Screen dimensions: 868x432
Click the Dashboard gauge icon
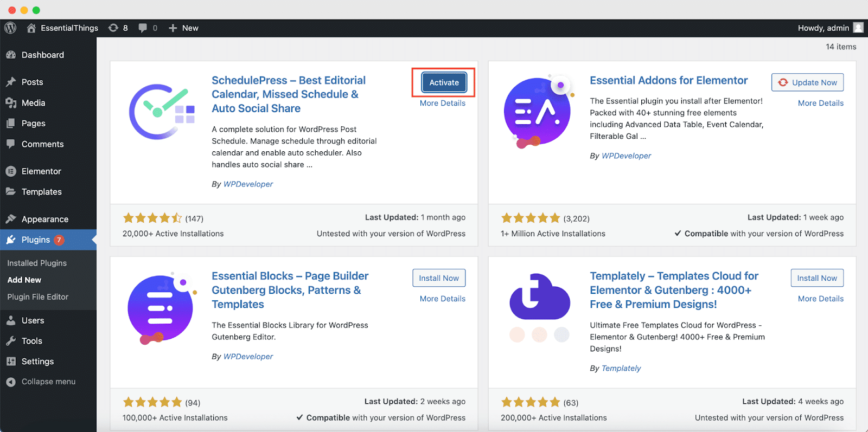pos(11,55)
